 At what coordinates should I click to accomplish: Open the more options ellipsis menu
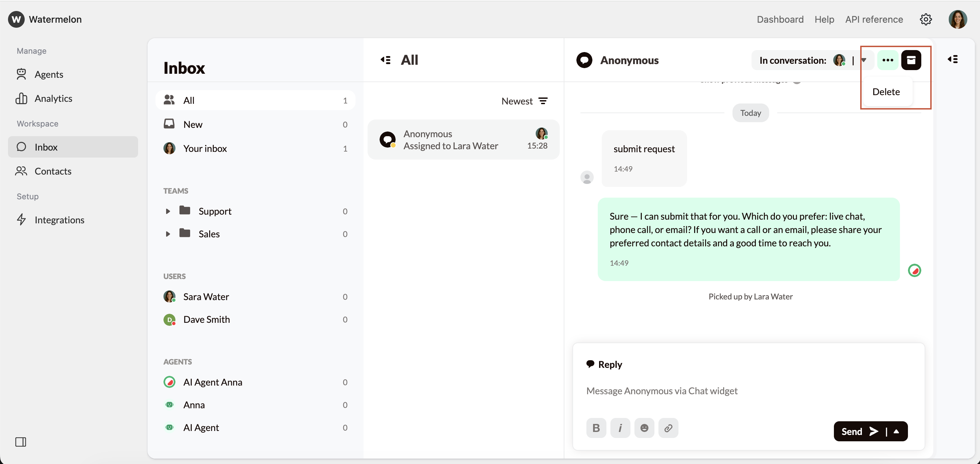coord(888,60)
